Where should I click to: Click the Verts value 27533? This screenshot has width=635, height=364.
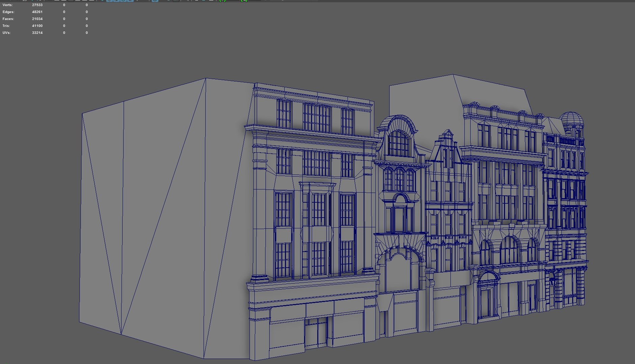(37, 5)
